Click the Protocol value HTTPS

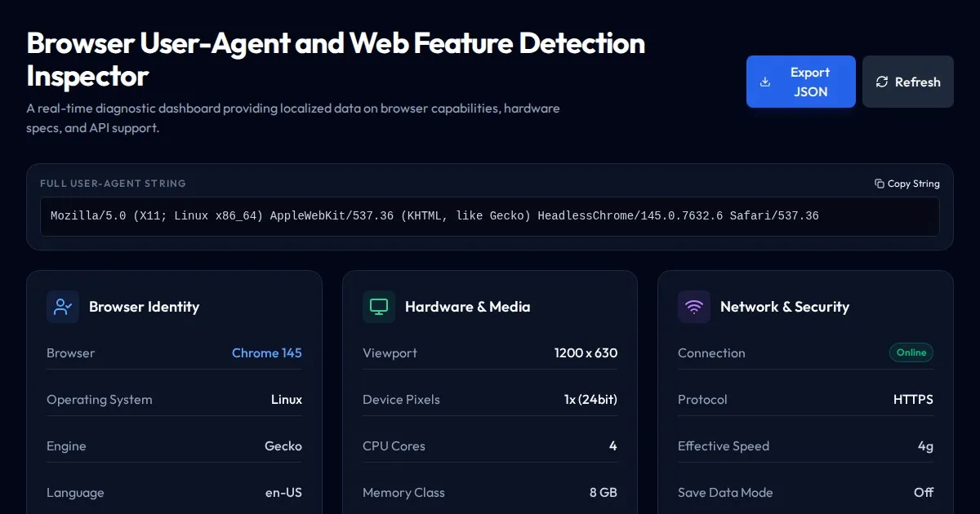(913, 400)
